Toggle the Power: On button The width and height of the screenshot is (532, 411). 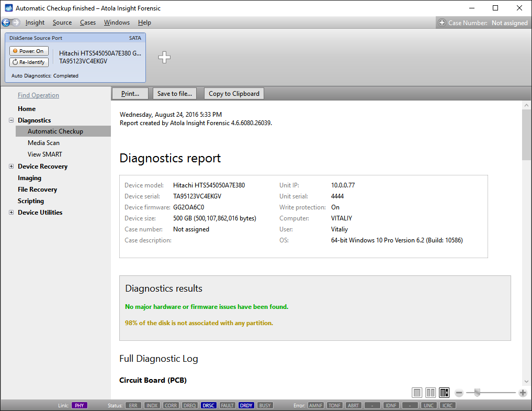(x=29, y=51)
